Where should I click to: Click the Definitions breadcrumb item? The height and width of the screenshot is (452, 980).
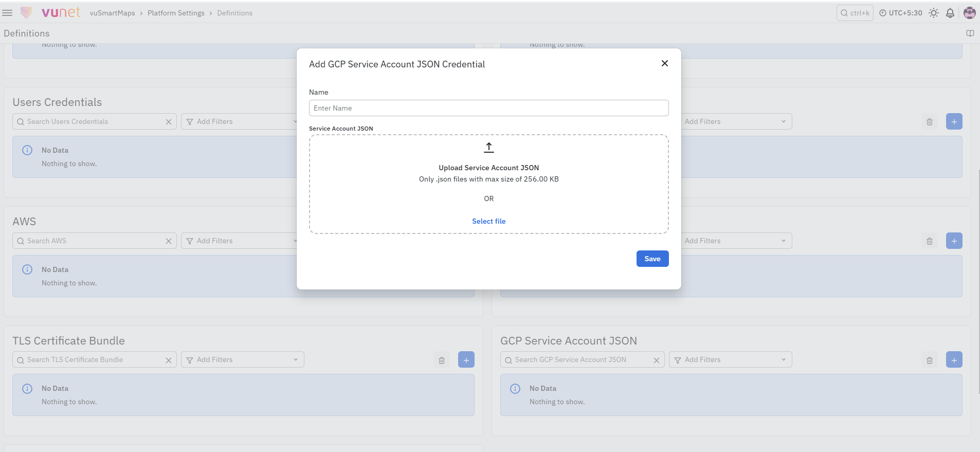(x=234, y=13)
